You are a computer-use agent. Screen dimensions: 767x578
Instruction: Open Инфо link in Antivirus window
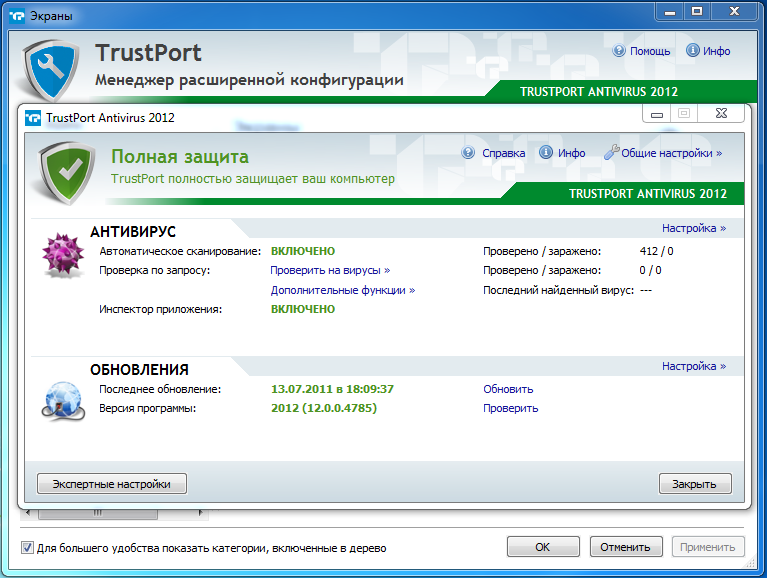pos(571,153)
